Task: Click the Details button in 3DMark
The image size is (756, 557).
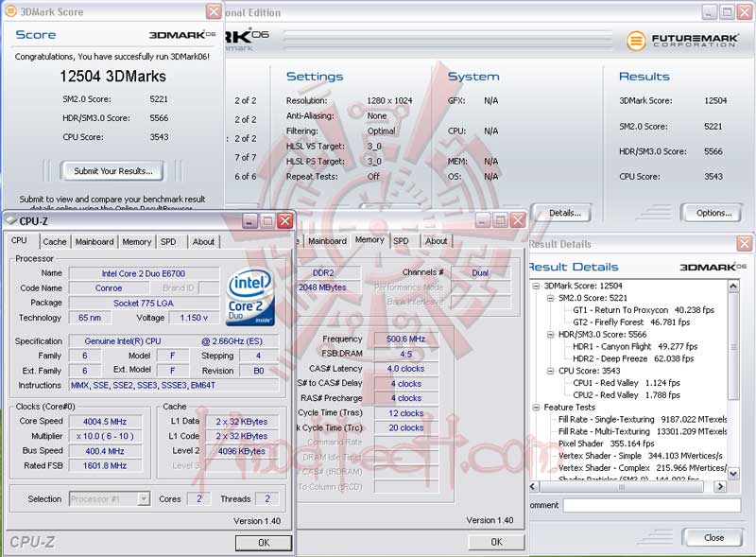Action: tap(561, 213)
